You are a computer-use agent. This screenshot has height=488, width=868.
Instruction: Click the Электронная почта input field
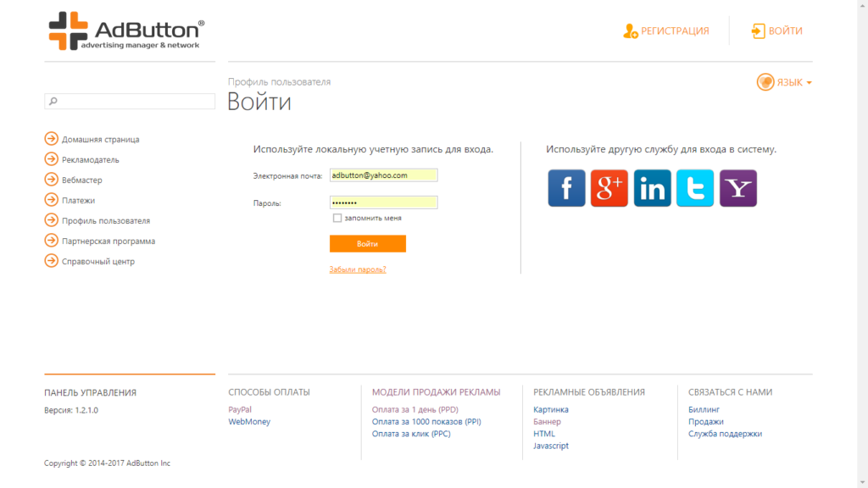[x=383, y=175]
